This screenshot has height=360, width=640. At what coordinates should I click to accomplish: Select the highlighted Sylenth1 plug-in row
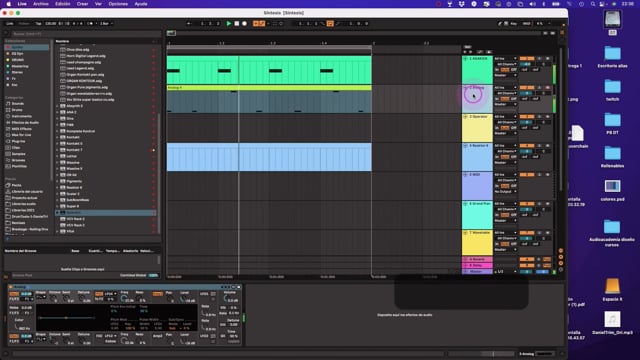point(105,213)
